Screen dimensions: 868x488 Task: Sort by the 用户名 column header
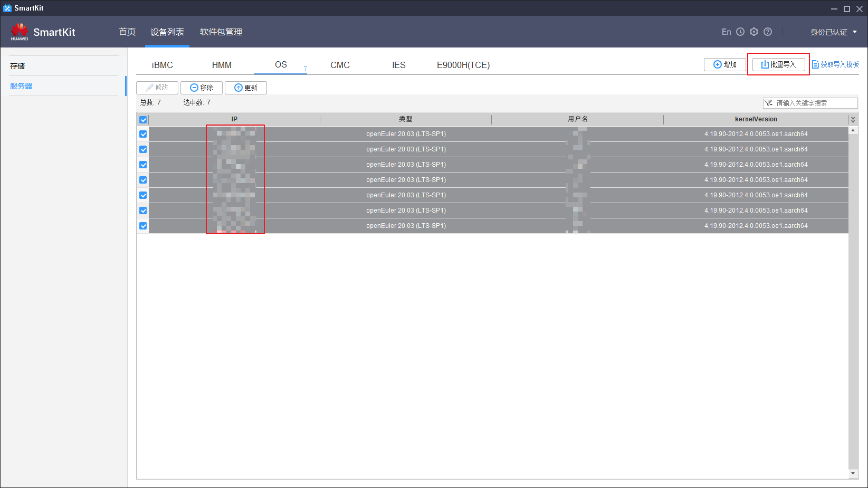coord(577,119)
